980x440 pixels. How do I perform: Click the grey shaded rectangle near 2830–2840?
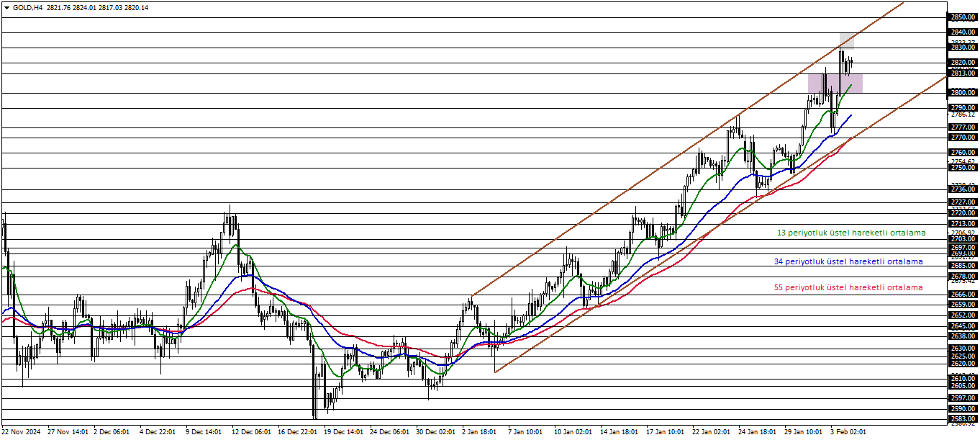pos(846,40)
